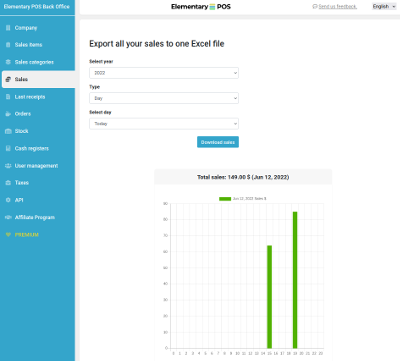This screenshot has width=400, height=361.
Task: Click the Orders icon in sidebar
Action: tap(8, 114)
